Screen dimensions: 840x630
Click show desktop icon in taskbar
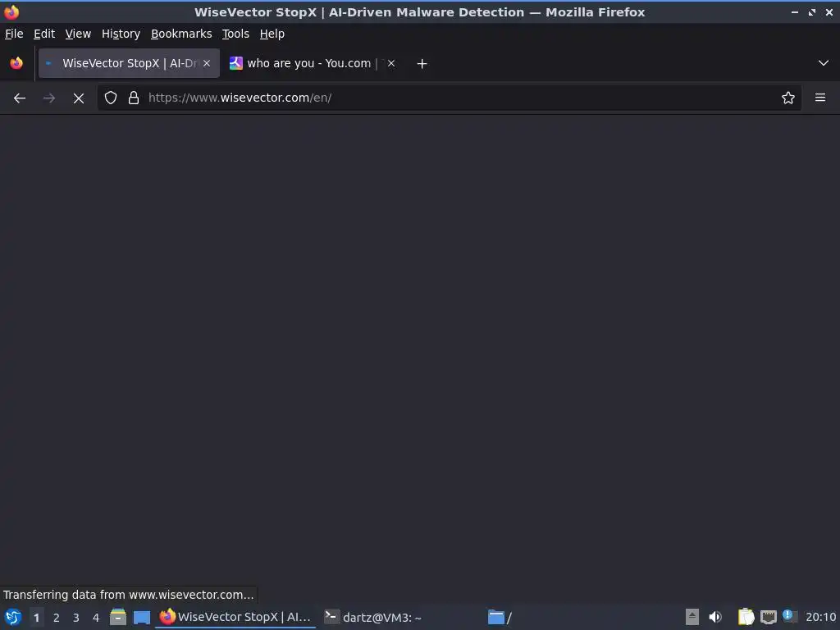click(x=142, y=617)
